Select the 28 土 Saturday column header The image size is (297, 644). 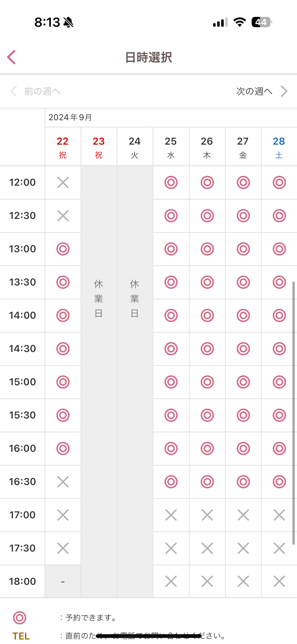[279, 147]
